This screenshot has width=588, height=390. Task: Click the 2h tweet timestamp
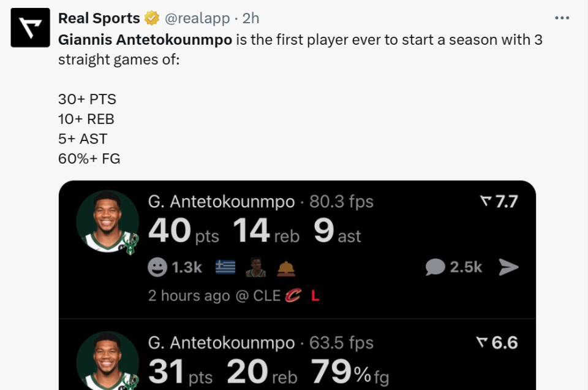251,19
